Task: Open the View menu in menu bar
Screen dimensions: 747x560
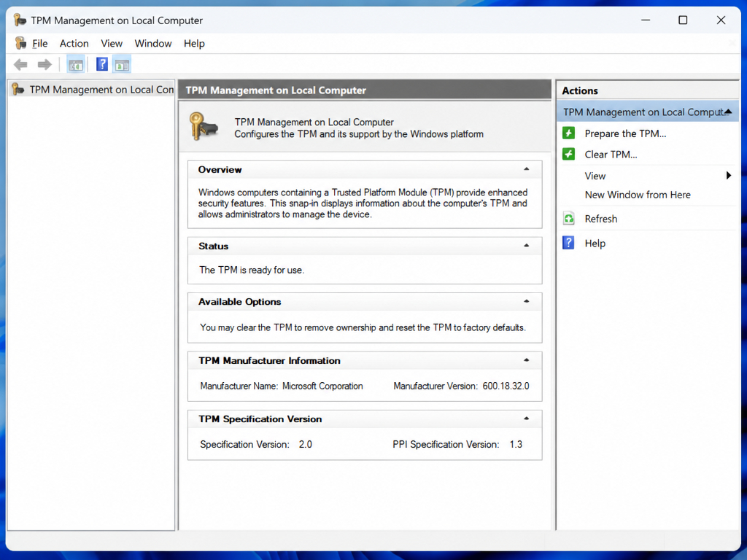Action: click(112, 43)
